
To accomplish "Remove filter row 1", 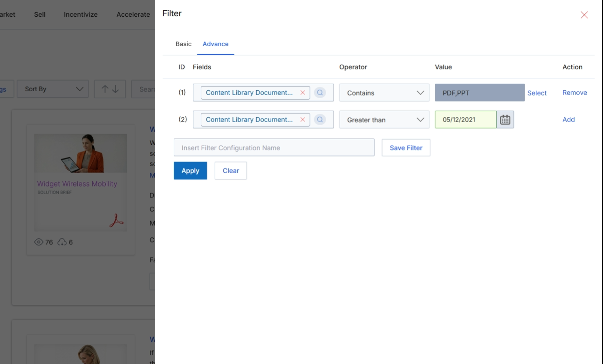I will (x=575, y=93).
